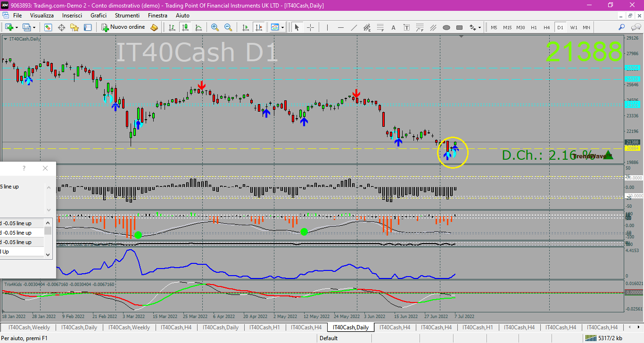Select the arrows symbols tool
The height and width of the screenshot is (343, 644).
pos(472,27)
